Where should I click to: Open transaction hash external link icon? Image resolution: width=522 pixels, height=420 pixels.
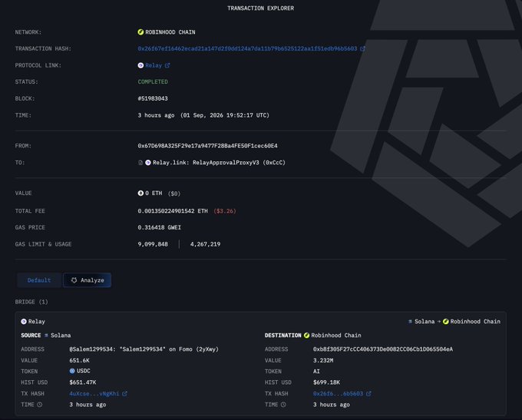pos(362,48)
